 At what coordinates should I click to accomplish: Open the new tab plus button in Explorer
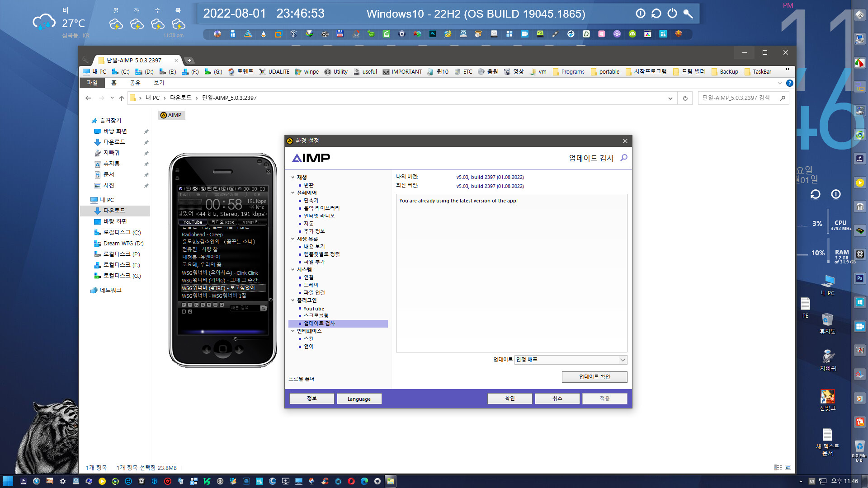pyautogui.click(x=189, y=61)
